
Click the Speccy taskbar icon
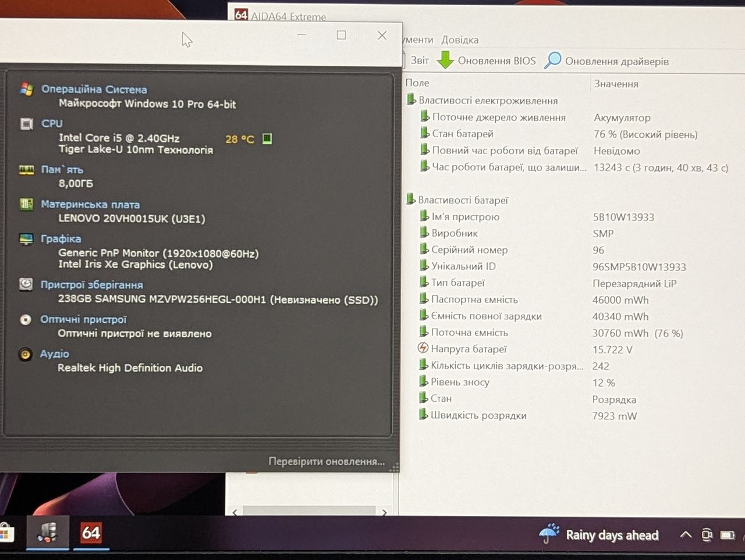(47, 532)
